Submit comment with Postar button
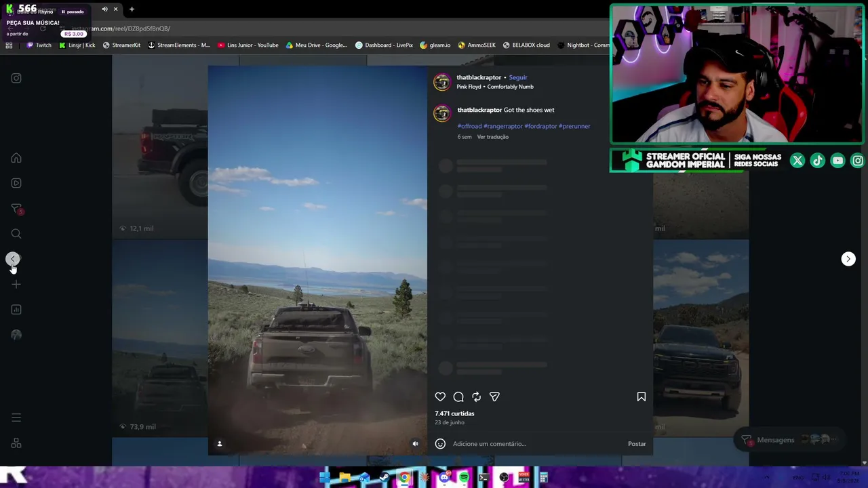This screenshot has height=488, width=868. [x=637, y=444]
